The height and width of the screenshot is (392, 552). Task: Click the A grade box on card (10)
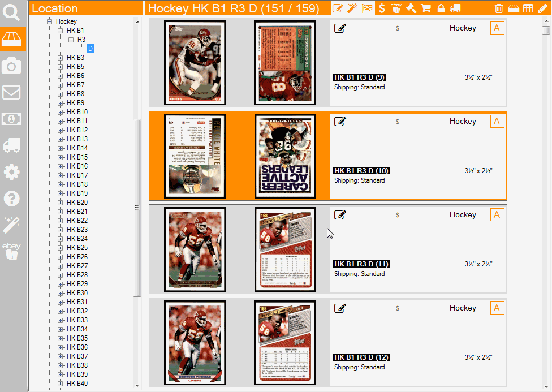[497, 122]
